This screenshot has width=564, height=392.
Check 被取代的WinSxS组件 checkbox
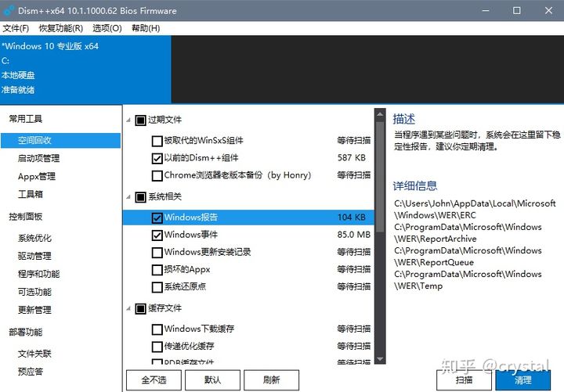point(157,141)
